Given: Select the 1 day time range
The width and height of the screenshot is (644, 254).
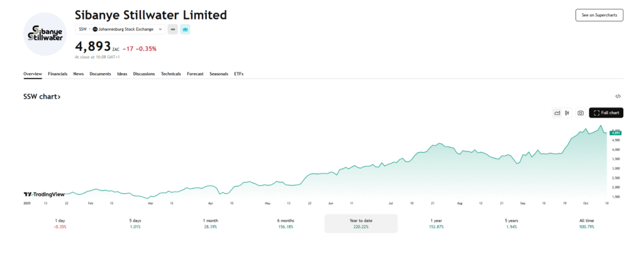Looking at the screenshot, I should (60, 223).
